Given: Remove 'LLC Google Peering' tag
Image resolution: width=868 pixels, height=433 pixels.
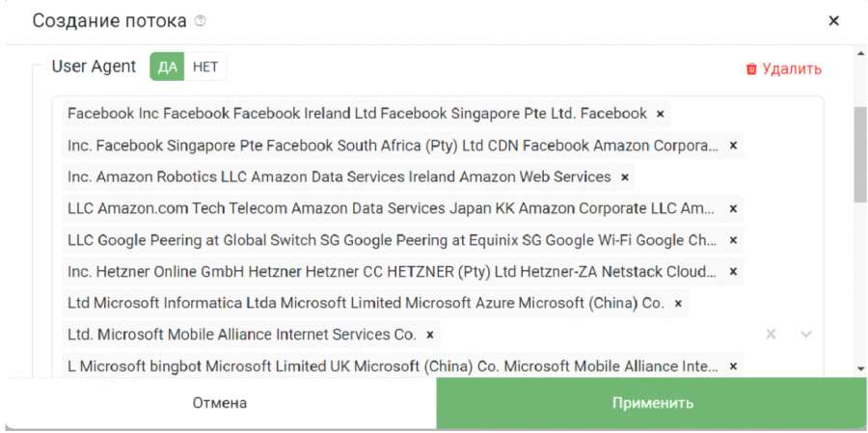Looking at the screenshot, I should [733, 240].
